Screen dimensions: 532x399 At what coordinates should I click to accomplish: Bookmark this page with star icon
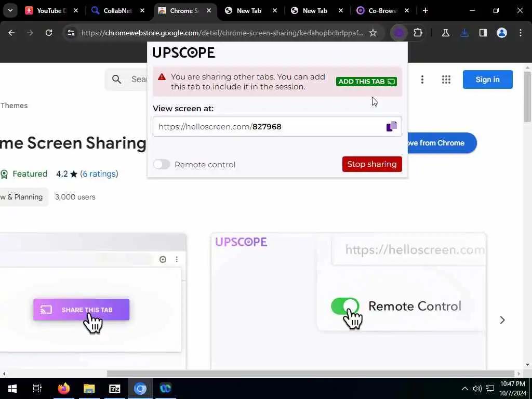pyautogui.click(x=373, y=33)
